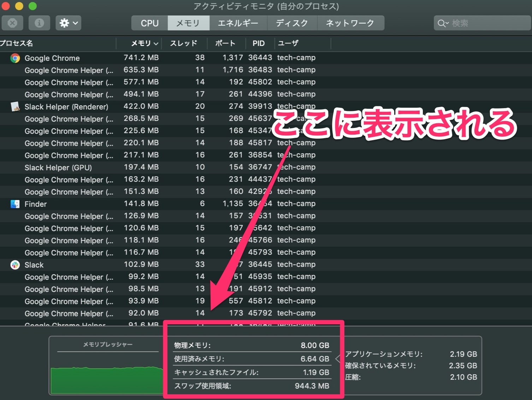
Task: Switch to the ネットワーク tab
Action: click(x=350, y=23)
